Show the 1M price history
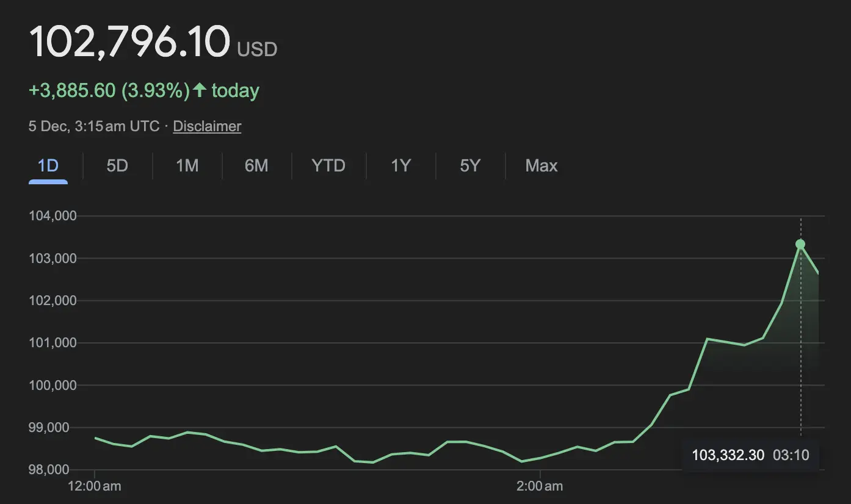Image resolution: width=851 pixels, height=504 pixels. tap(187, 165)
